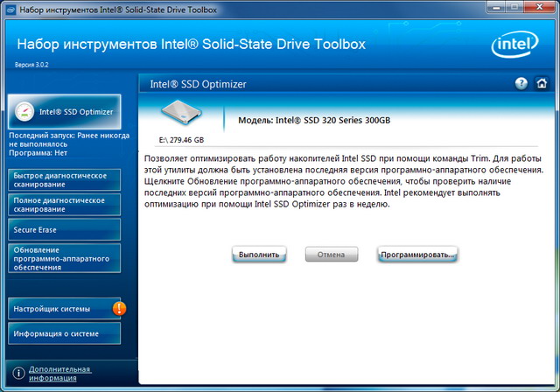
Task: Open Информация о системе
Action: point(64,333)
